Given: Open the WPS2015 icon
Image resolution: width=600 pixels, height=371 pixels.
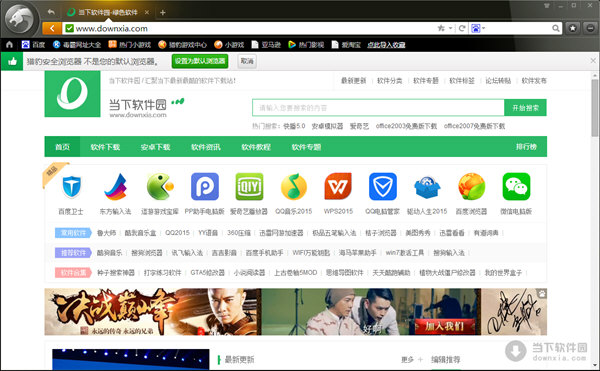Looking at the screenshot, I should tap(338, 186).
